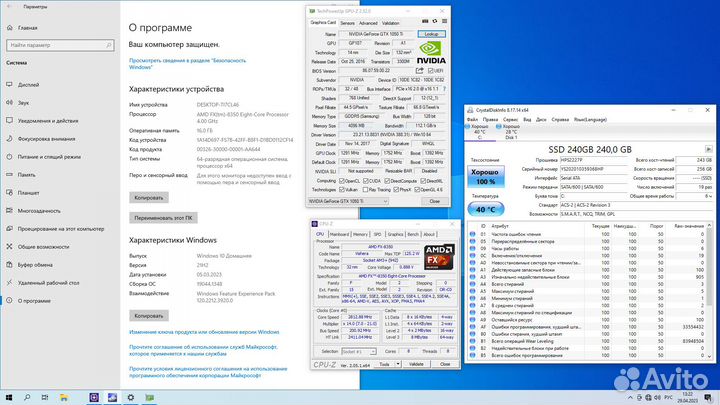Toggle the Ray Tracing checkbox in GPU-Z
The image size is (720, 405).
[x=366, y=190]
